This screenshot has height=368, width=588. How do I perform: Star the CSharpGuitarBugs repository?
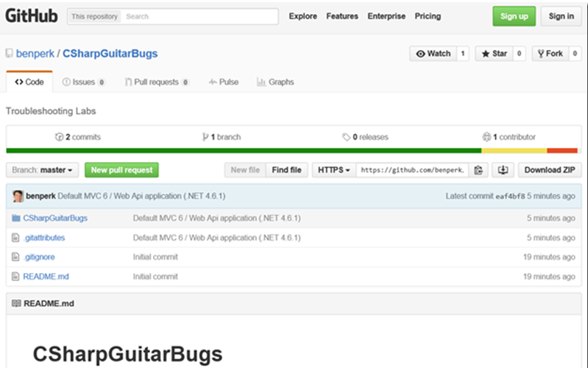494,54
